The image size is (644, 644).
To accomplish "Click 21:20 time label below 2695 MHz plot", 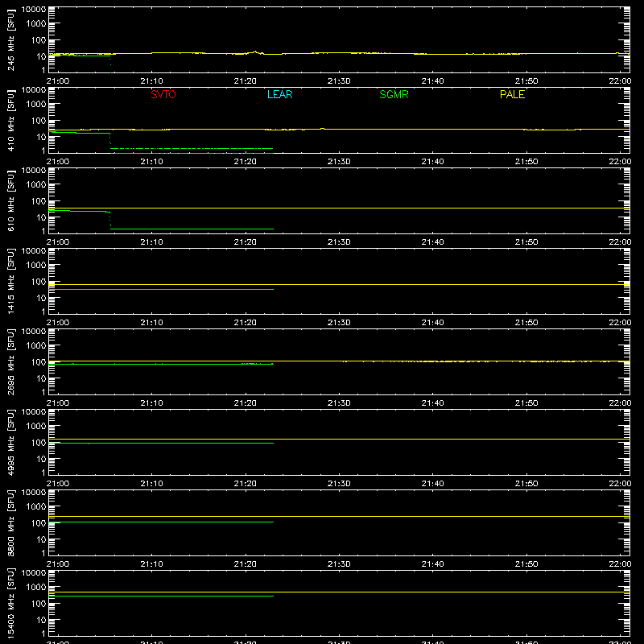I will pos(246,403).
